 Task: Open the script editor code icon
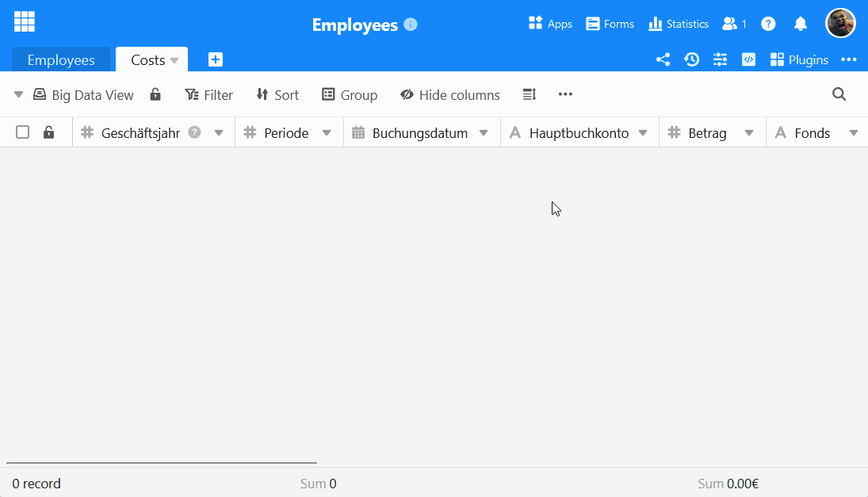[748, 59]
